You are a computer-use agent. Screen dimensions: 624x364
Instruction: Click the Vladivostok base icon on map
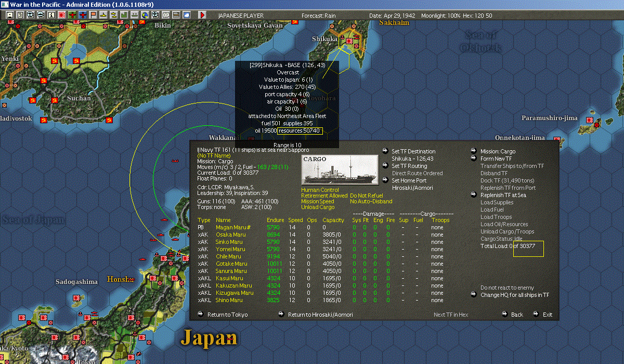point(44,120)
